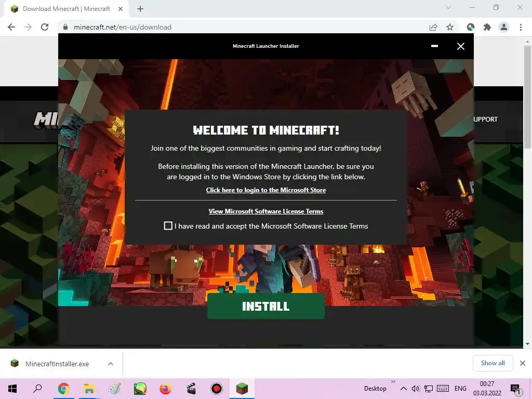Screen dimensions: 532x399
Task: Open the downloaded MinecraftInstaller.exe file
Action: pos(57,364)
